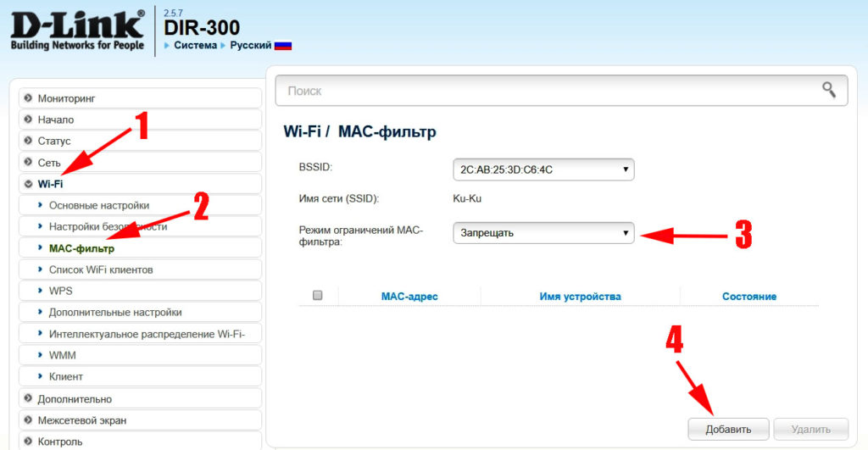The image size is (868, 450).
Task: Collapse Wi-Fi section via its arrow icon
Action: [x=28, y=184]
